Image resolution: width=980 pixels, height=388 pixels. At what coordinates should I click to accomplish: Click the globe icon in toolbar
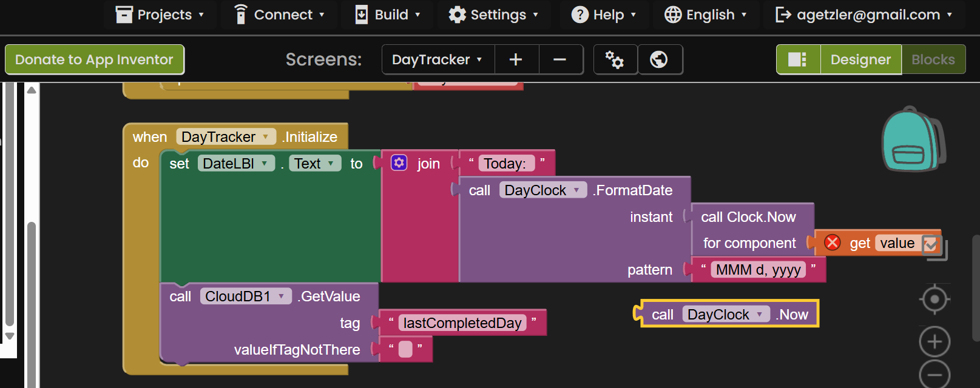pos(659,59)
